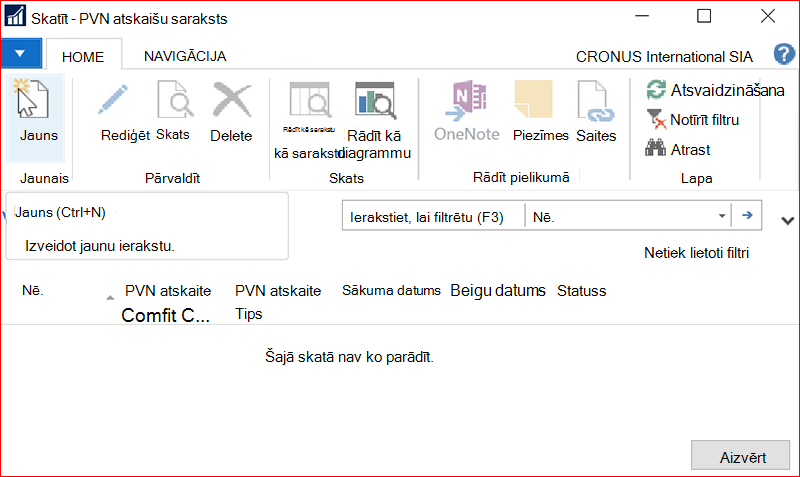
Task: Open the Skats view icon
Action: pos(175,99)
